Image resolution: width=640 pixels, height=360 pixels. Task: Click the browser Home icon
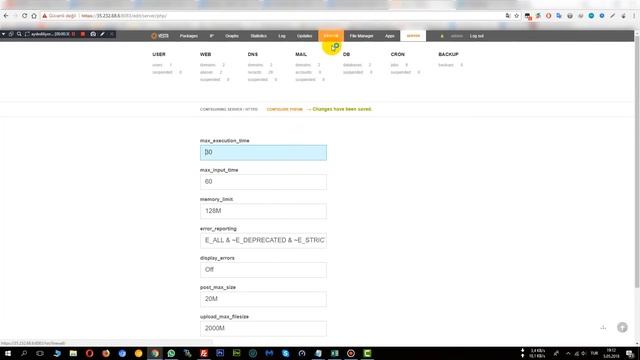point(34,16)
